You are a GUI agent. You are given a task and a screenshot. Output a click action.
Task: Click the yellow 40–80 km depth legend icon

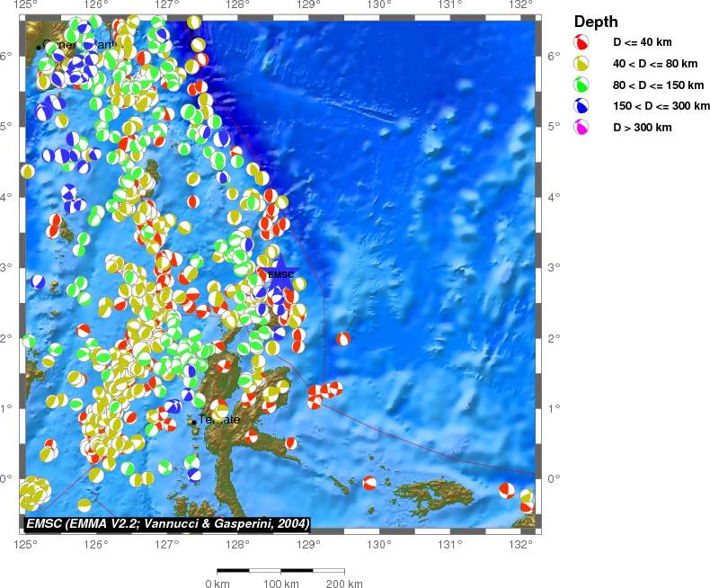[582, 63]
